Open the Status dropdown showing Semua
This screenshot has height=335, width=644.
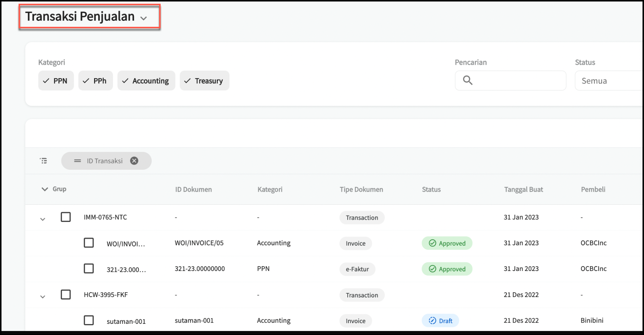(x=608, y=81)
